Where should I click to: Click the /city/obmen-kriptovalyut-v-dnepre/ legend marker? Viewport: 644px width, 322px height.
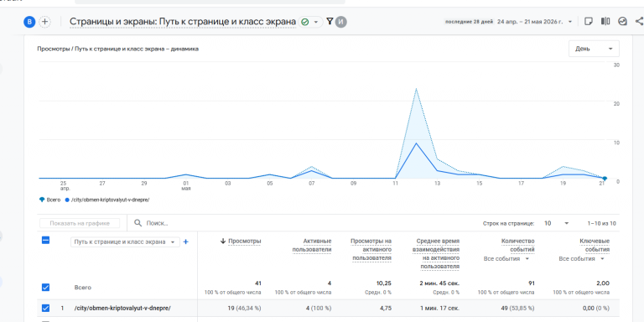point(67,200)
